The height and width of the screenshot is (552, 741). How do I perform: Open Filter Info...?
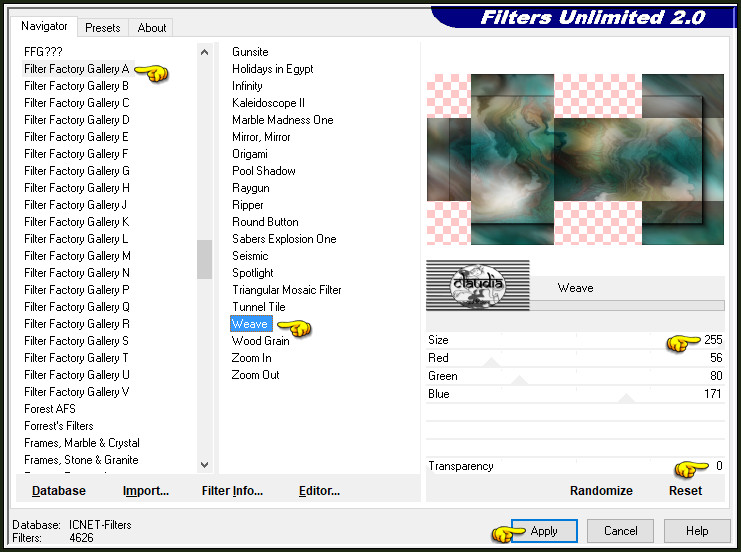coord(232,491)
